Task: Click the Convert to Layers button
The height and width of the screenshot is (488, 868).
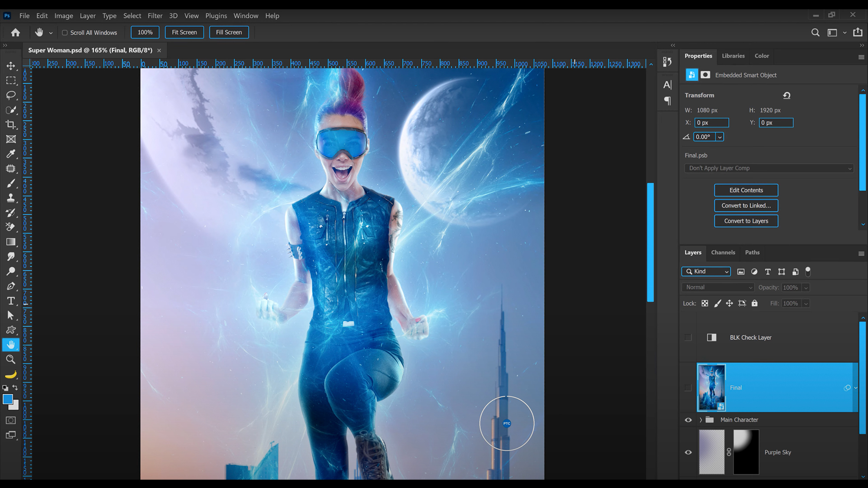Action: point(746,221)
